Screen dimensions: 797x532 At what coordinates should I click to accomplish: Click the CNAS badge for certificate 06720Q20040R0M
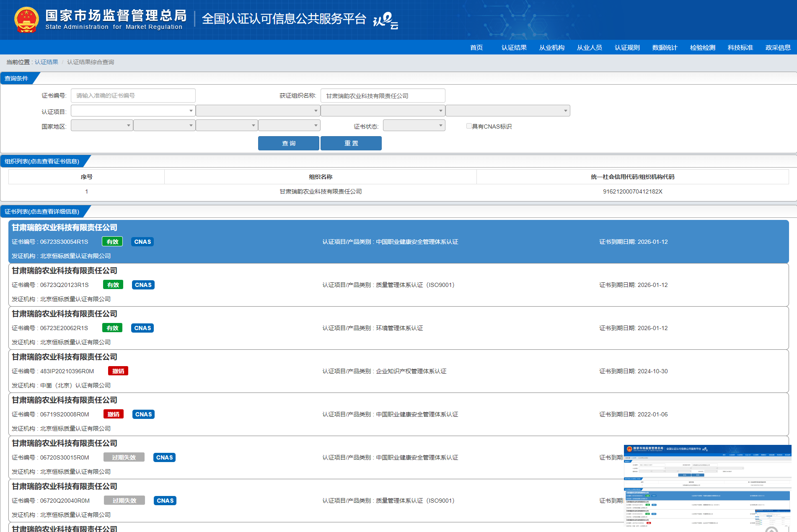[x=165, y=501]
